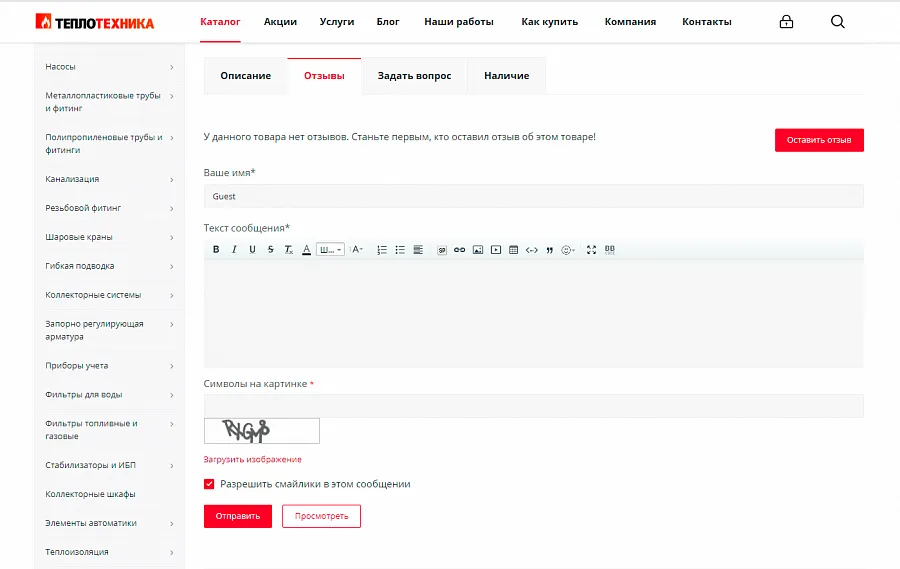Expand Полипропиленовые трубы и фитинги arrow
The height and width of the screenshot is (569, 900).
[x=172, y=138]
